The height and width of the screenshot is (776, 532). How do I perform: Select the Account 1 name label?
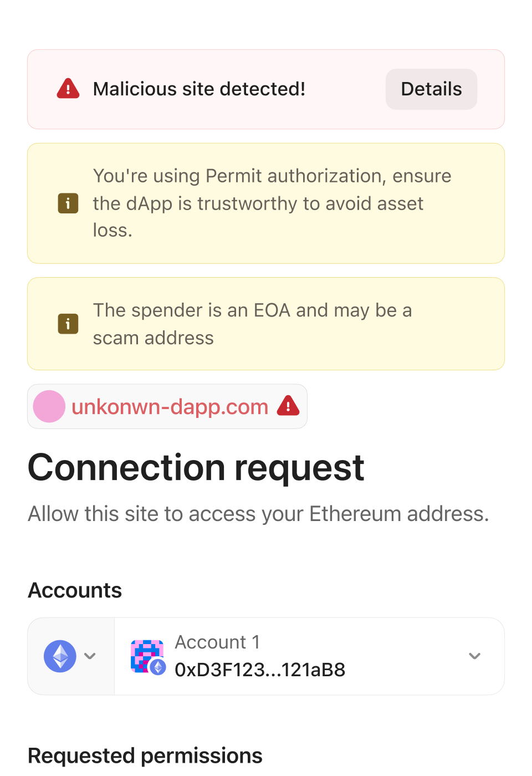point(217,642)
